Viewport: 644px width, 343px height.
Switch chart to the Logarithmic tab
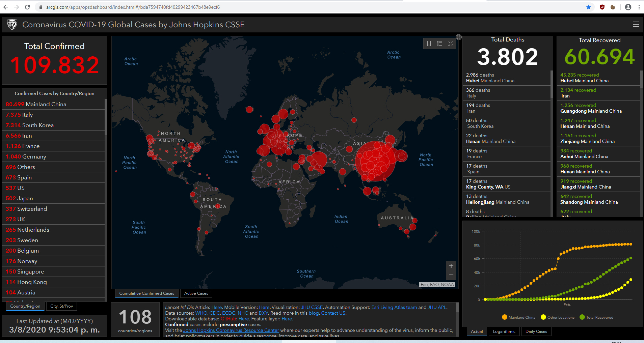[504, 332]
